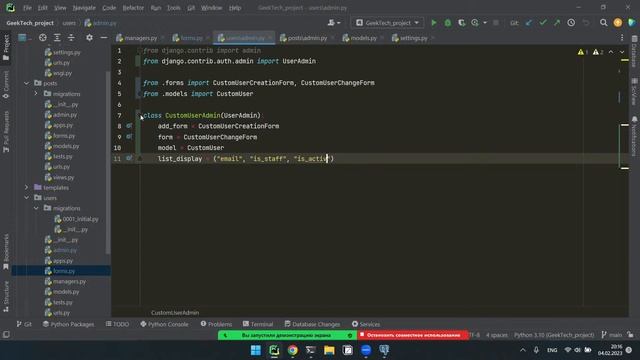The width and height of the screenshot is (640, 360).
Task: Hide the Project panel with minus icon
Action: coord(104,38)
